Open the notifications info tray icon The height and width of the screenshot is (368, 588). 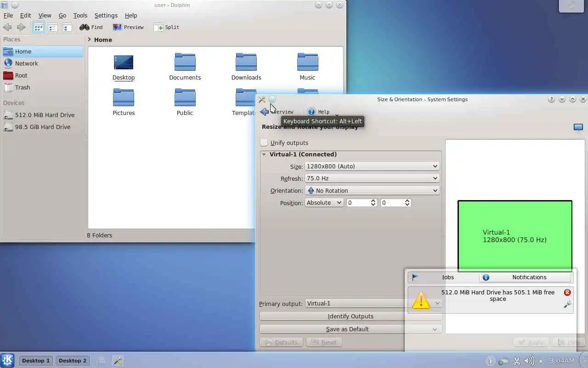coord(491,361)
